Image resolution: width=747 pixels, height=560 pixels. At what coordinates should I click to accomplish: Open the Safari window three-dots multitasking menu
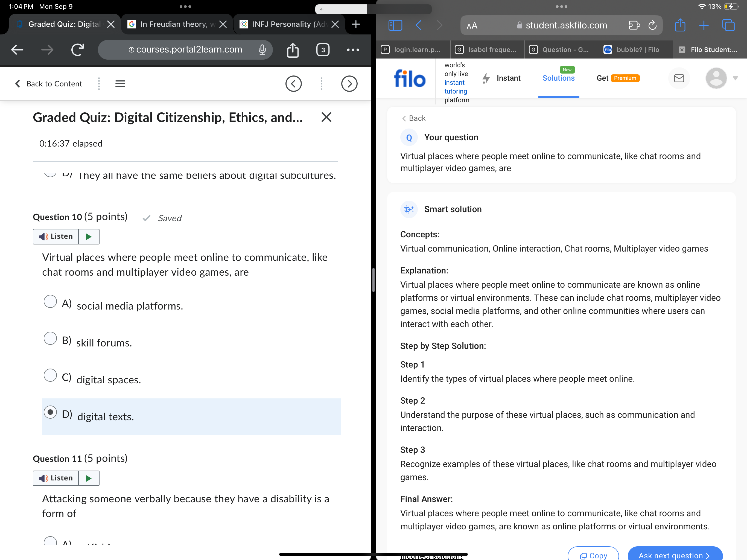[x=561, y=6]
